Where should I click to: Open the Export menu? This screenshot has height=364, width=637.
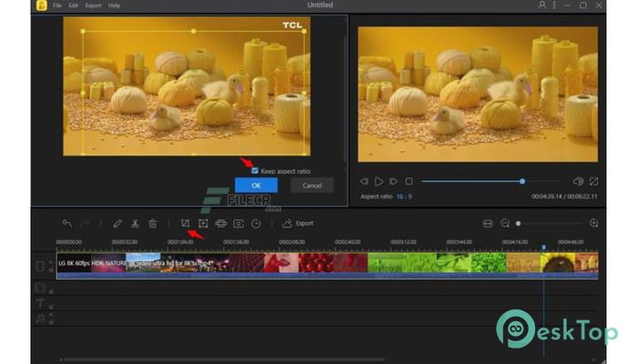(93, 5)
